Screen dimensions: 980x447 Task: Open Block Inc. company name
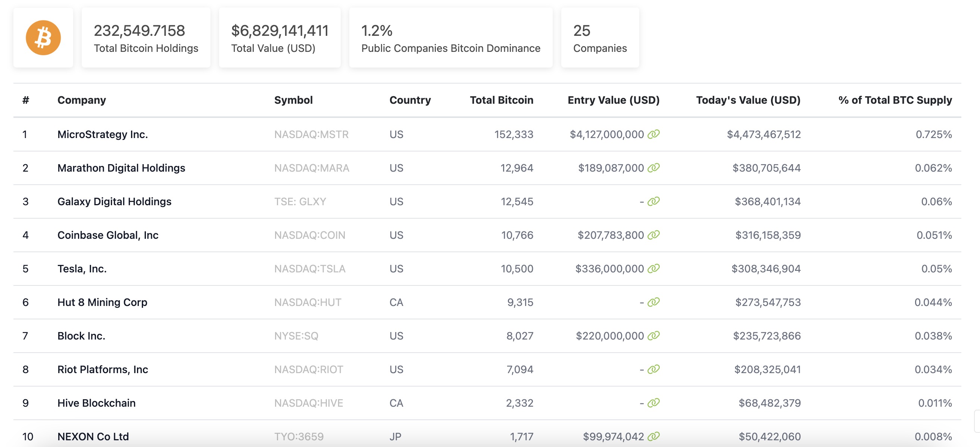point(81,335)
